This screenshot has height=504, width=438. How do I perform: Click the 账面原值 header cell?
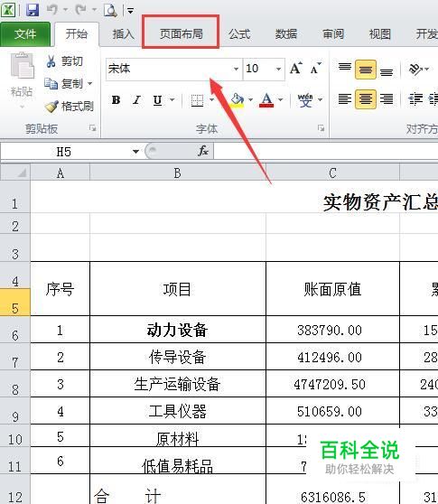click(x=333, y=289)
